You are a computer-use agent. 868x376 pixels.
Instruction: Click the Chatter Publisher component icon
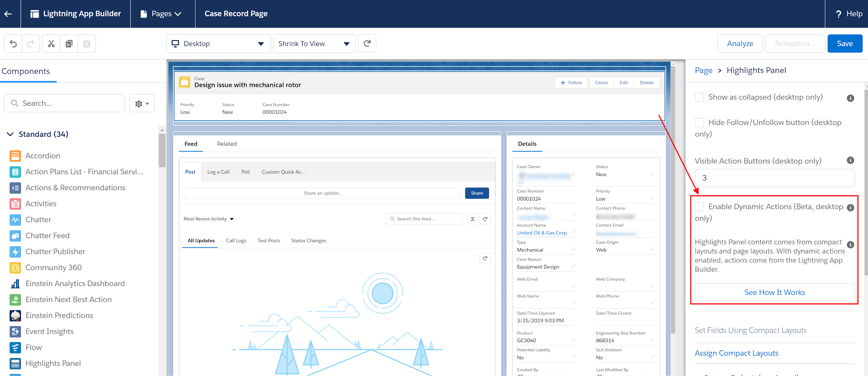pos(15,252)
